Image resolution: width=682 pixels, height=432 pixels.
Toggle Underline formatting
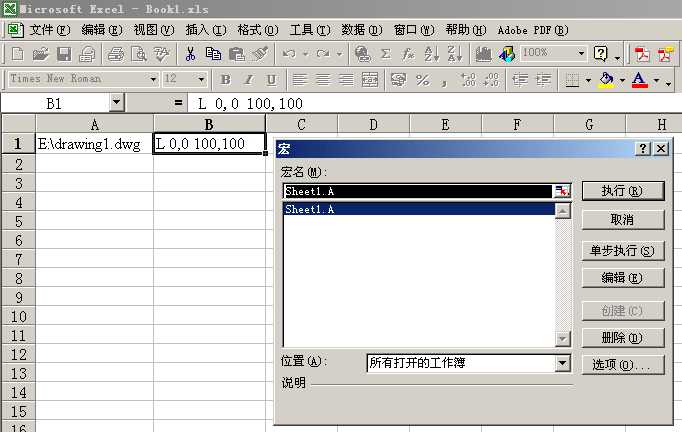(271, 80)
